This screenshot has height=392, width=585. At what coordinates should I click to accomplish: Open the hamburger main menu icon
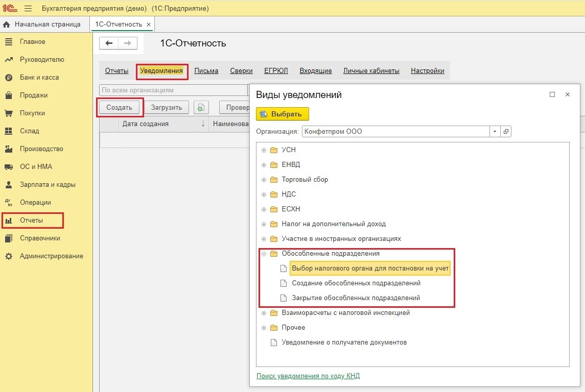pos(28,9)
